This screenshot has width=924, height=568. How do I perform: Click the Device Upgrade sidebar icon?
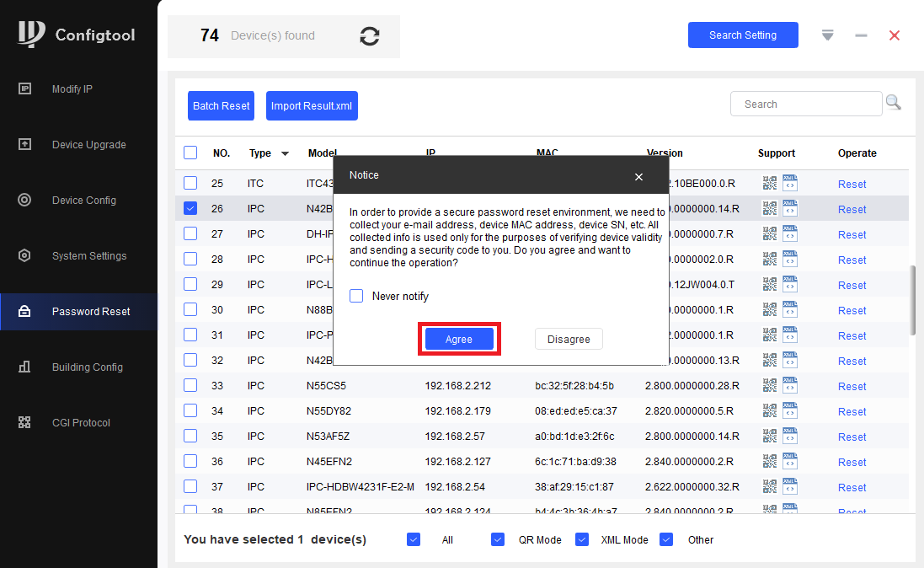pyautogui.click(x=24, y=144)
